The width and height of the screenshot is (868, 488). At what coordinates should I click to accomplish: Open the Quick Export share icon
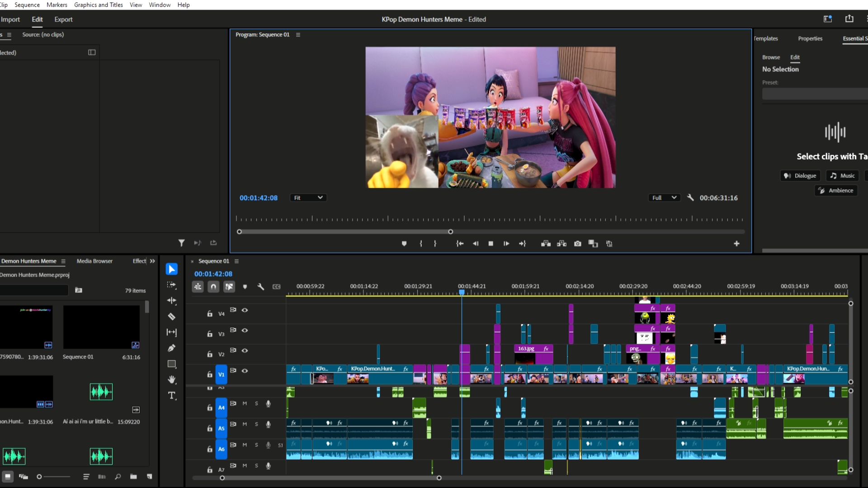coord(849,19)
